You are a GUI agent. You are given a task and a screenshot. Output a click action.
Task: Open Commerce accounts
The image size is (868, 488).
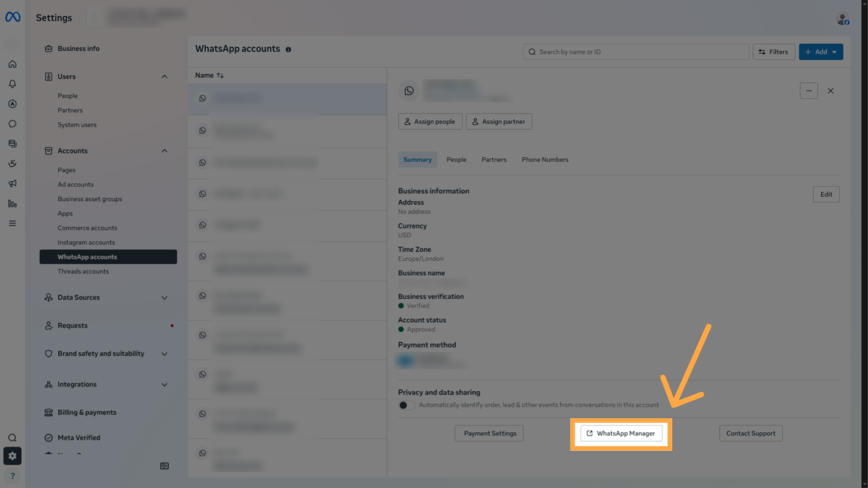(x=87, y=228)
